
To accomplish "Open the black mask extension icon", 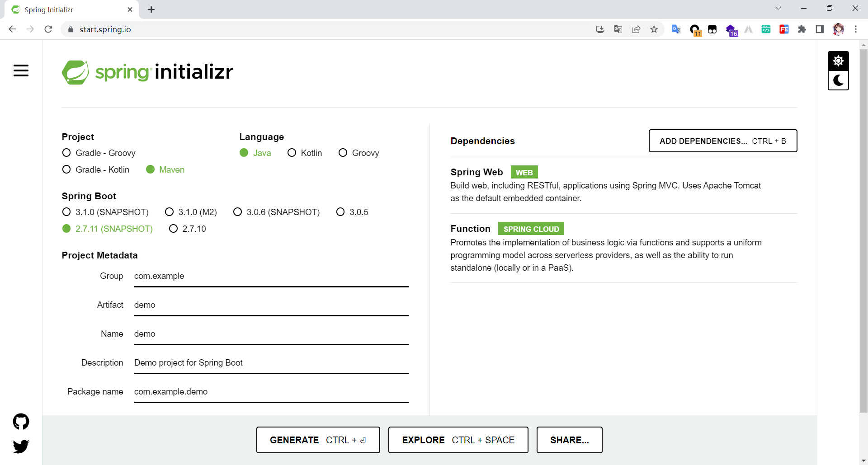I will [x=712, y=29].
